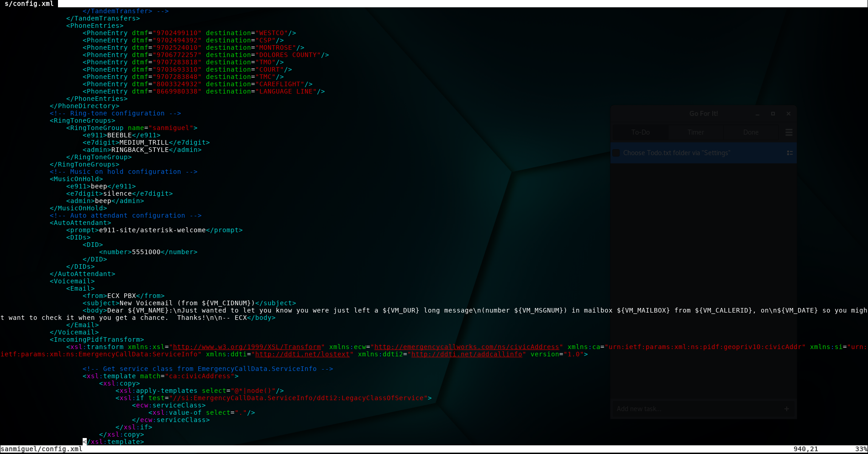The image size is (868, 454).
Task: Switch to the To-Do tab
Action: click(x=640, y=132)
